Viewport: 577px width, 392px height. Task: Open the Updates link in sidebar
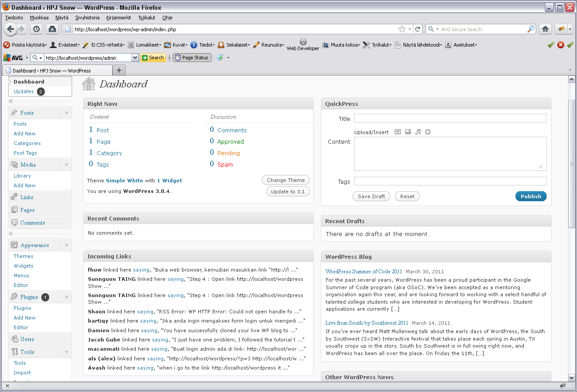pyautogui.click(x=24, y=91)
